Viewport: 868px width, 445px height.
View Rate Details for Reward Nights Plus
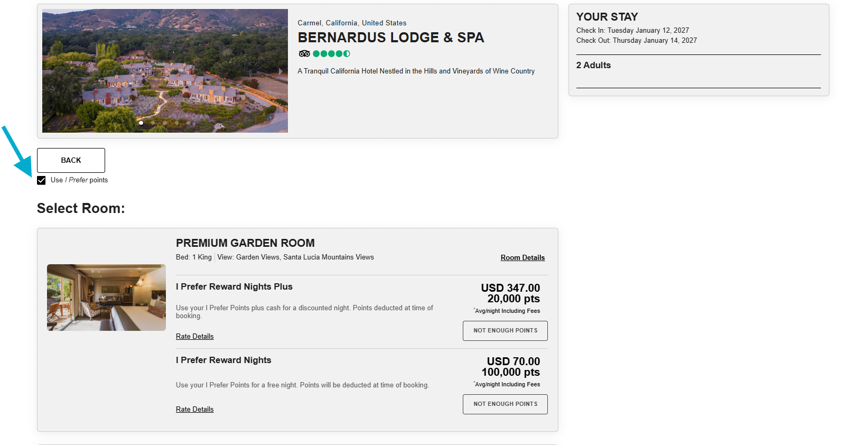pos(194,337)
